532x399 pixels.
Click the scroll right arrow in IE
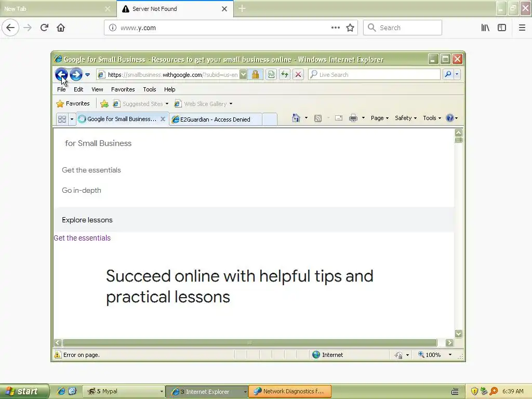[449, 343]
